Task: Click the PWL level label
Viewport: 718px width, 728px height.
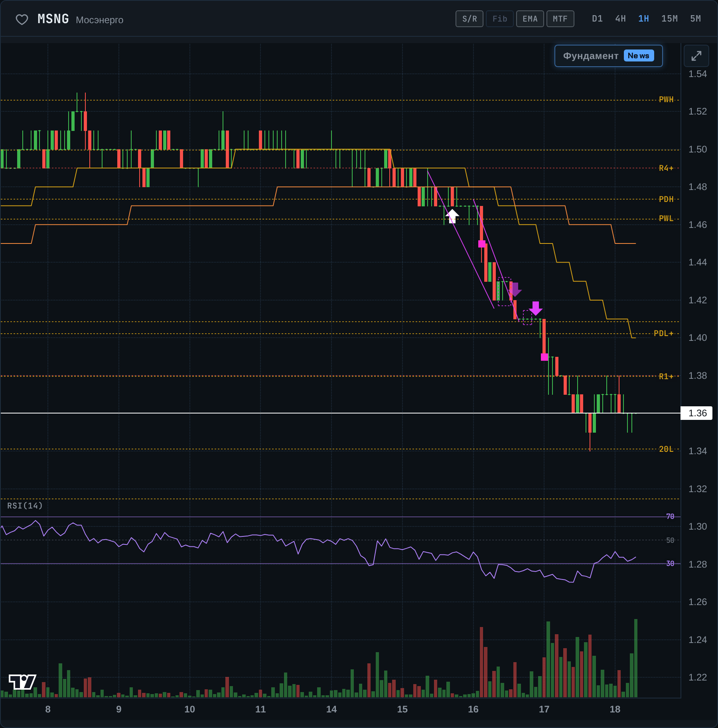Action: [x=666, y=218]
